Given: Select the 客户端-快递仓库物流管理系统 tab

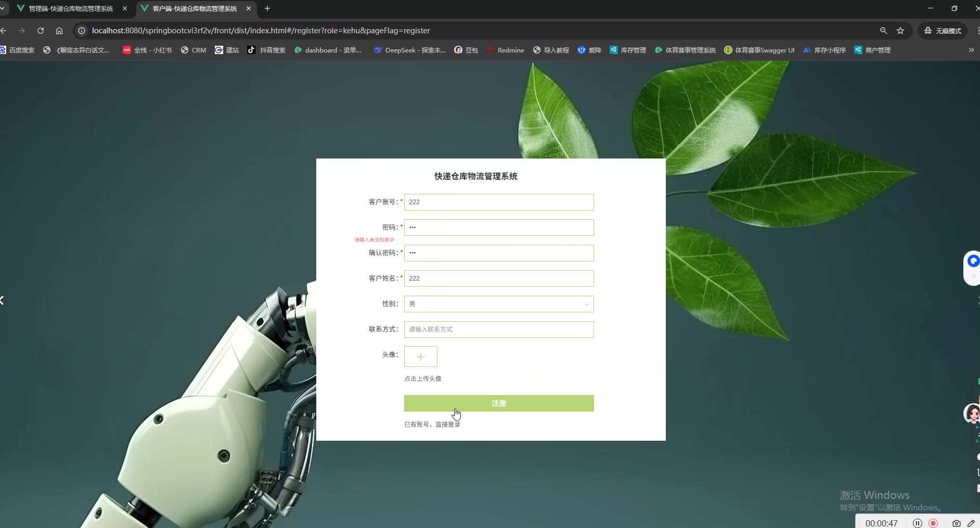Looking at the screenshot, I should click(x=196, y=8).
